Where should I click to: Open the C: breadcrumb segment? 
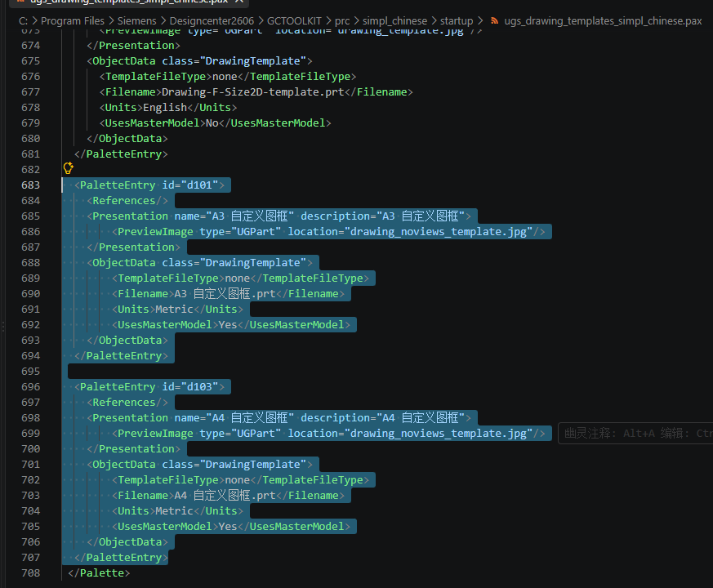click(x=23, y=21)
